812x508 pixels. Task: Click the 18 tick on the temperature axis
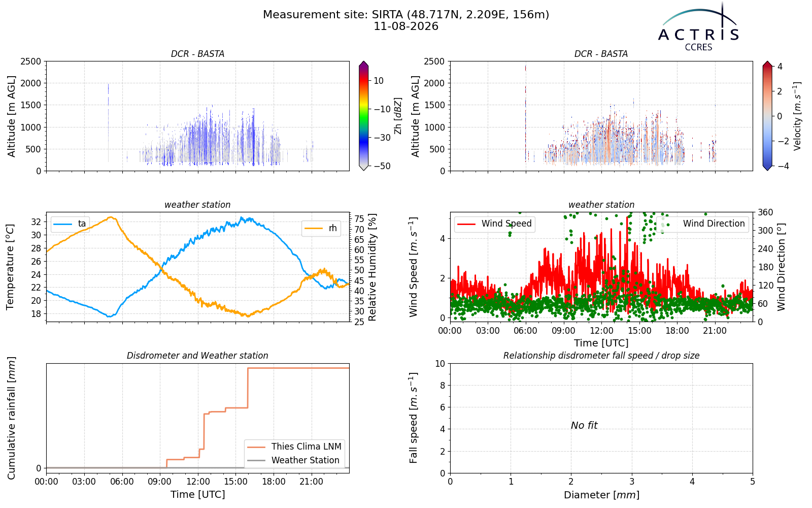point(36,314)
